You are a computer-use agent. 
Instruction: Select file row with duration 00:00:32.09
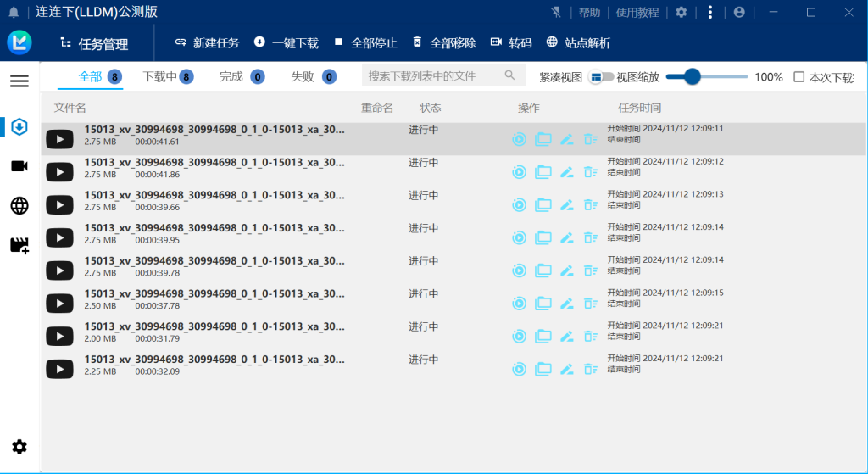tap(453, 369)
